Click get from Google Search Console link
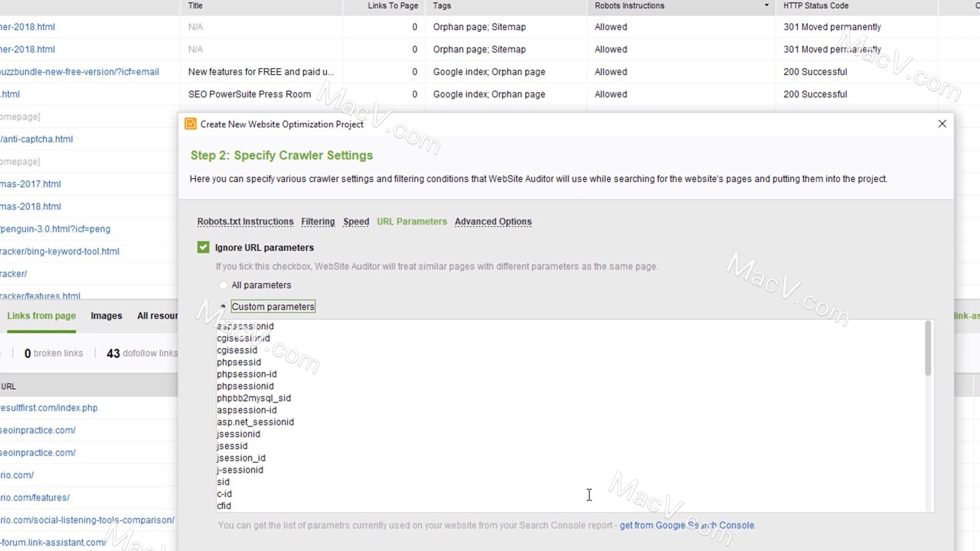This screenshot has height=551, width=980. click(686, 525)
